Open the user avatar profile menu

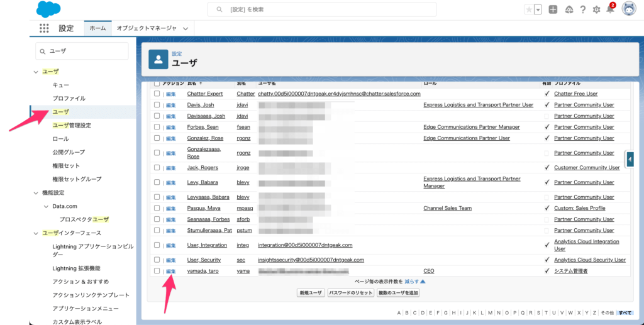[x=628, y=9]
